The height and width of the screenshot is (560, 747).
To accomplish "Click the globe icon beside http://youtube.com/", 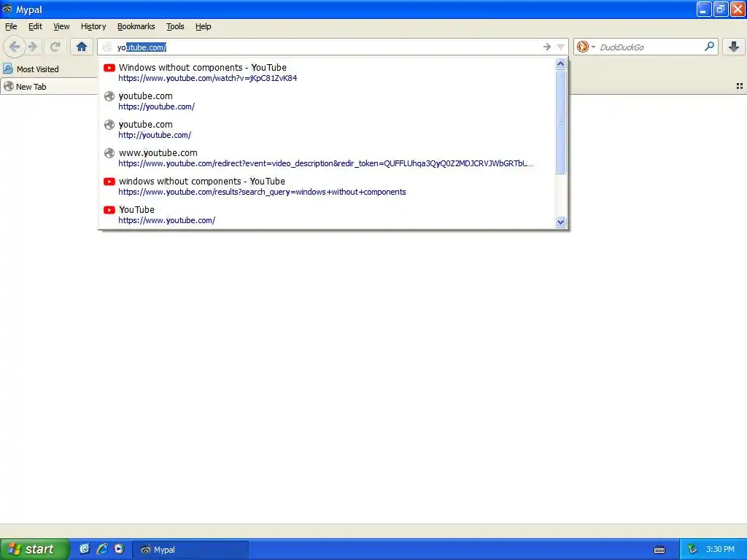I will click(x=109, y=125).
